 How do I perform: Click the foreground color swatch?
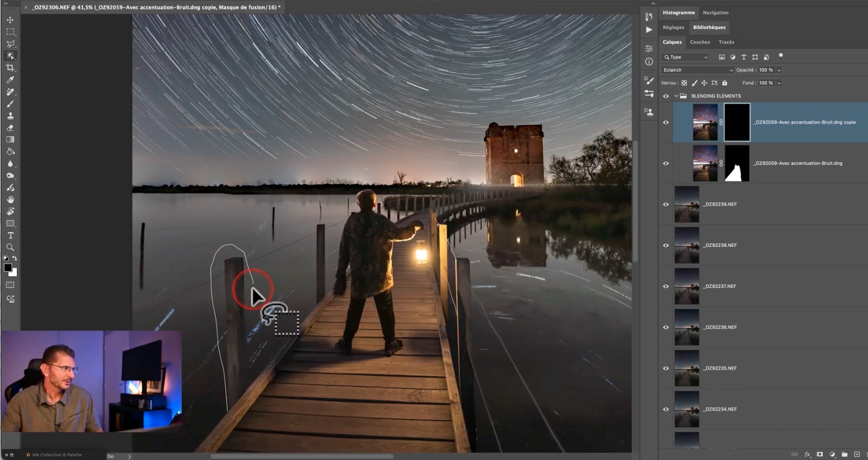click(8, 268)
